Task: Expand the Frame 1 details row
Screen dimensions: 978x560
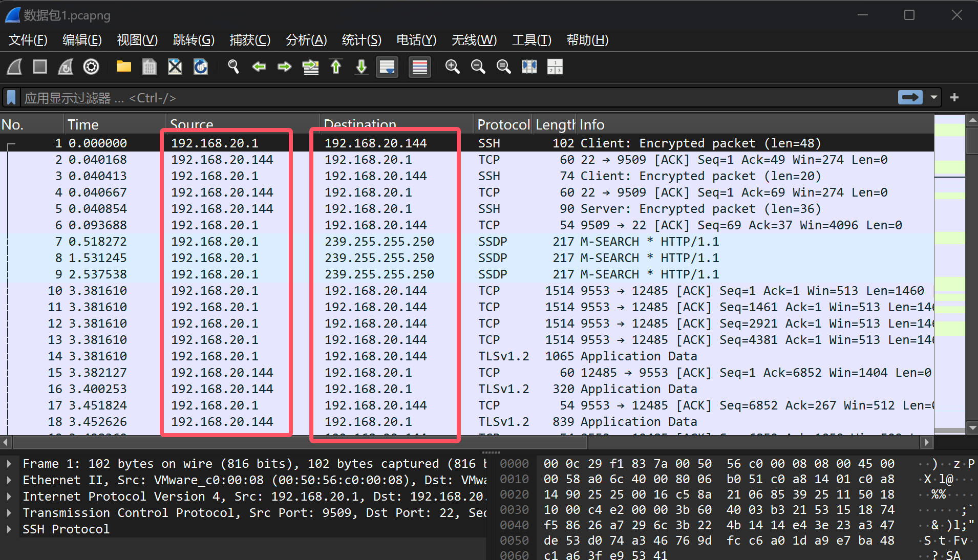Action: coord(9,464)
